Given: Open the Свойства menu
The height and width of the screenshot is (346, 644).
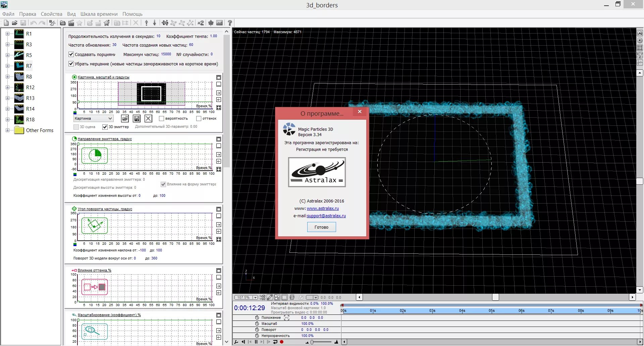Looking at the screenshot, I should point(51,14).
